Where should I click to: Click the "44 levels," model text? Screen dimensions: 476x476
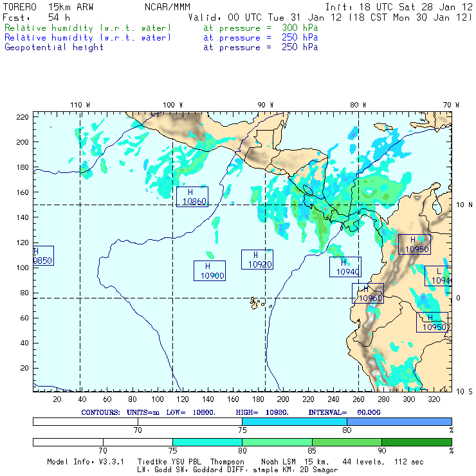coord(363,462)
